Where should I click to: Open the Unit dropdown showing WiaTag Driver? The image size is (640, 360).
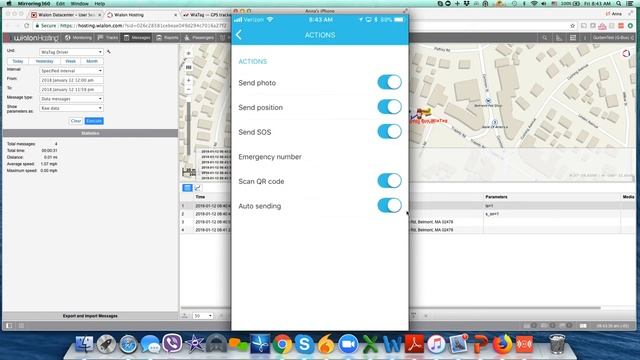click(x=71, y=52)
